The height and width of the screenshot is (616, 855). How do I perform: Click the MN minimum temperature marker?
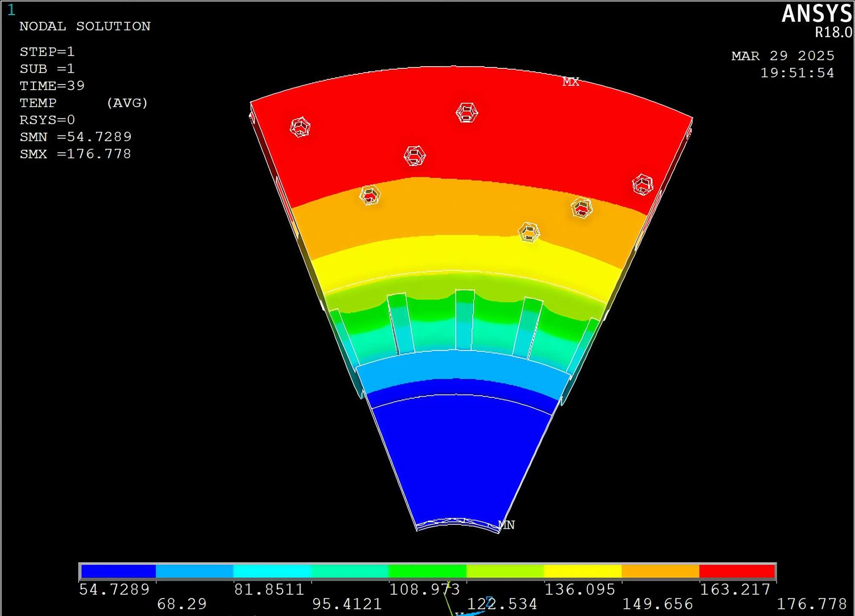[x=507, y=525]
